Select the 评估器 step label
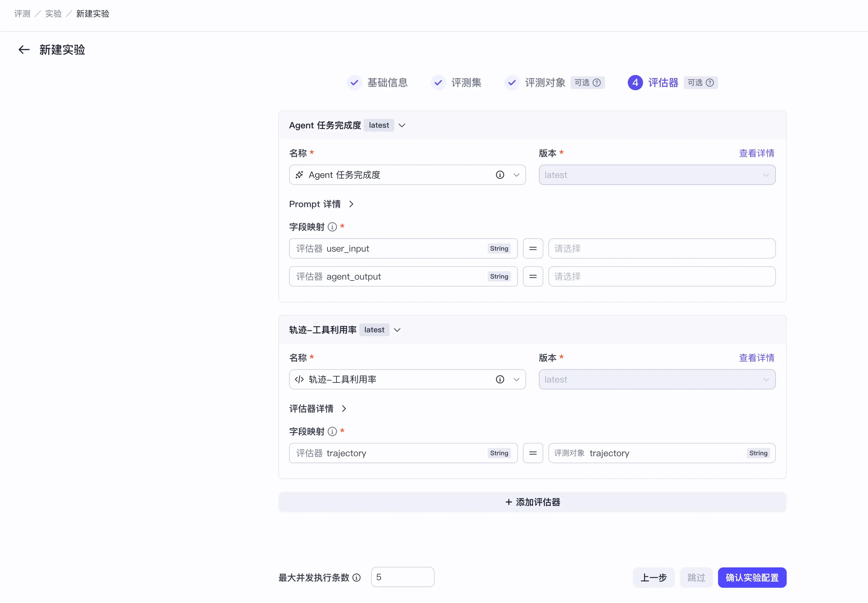 pos(663,83)
